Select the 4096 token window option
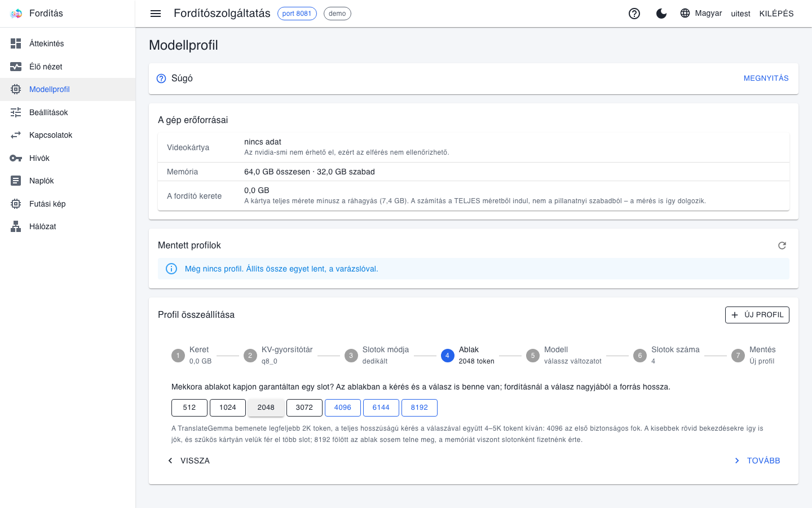Screen dimensions: 812x508 (x=343, y=408)
